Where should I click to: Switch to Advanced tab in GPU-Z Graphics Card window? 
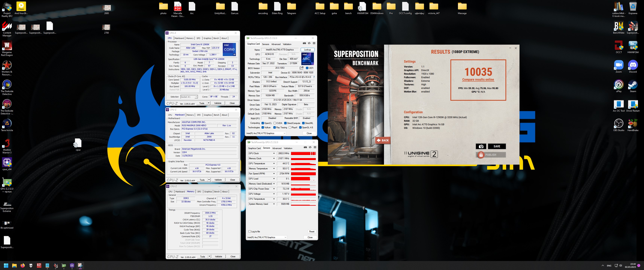pos(276,44)
